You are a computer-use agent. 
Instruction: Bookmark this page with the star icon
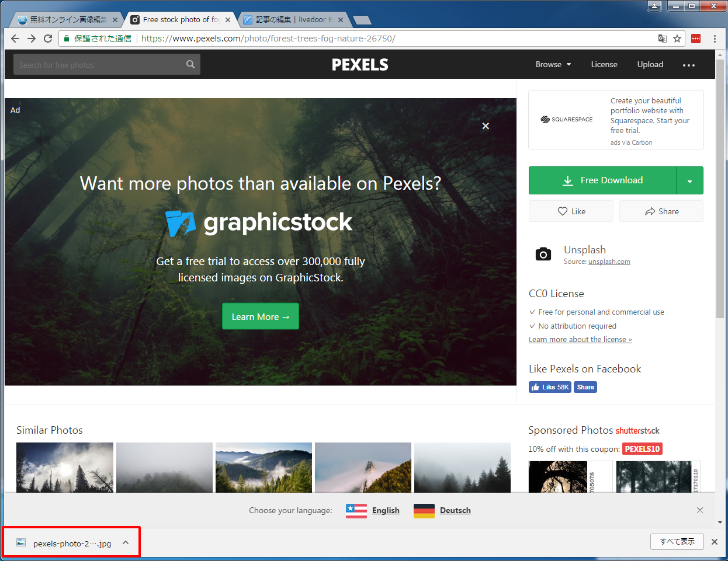(677, 39)
